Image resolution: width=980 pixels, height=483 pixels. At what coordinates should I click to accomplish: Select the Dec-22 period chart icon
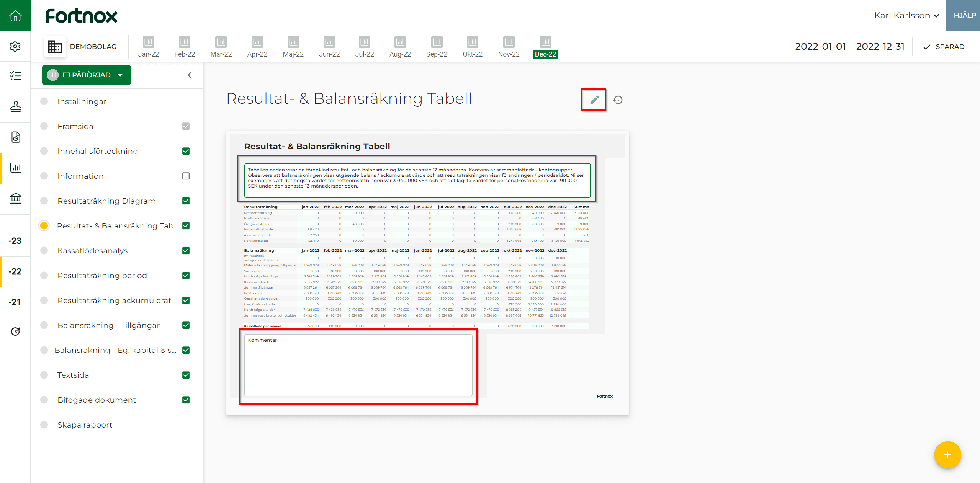(546, 41)
